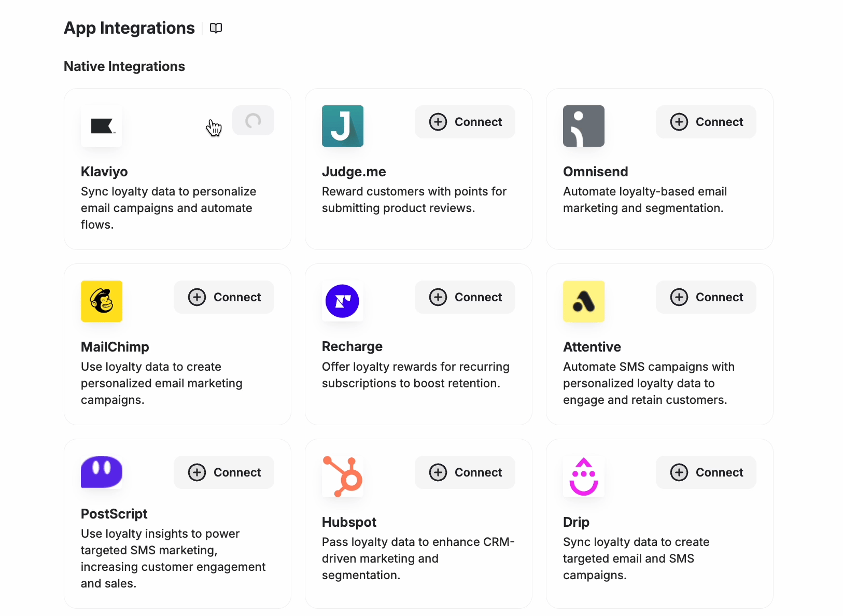Click the loading spinner button on the Klaviyo card
The height and width of the screenshot is (616, 843).
[x=253, y=120]
